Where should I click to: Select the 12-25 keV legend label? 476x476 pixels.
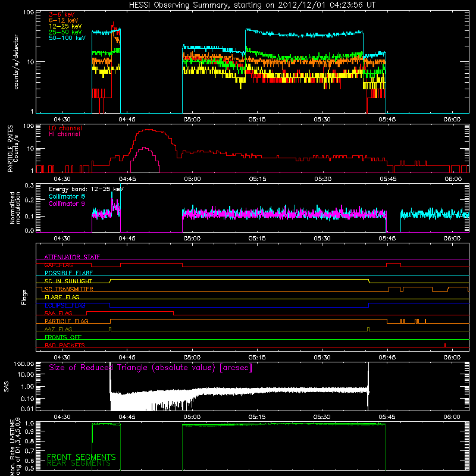[x=65, y=26]
